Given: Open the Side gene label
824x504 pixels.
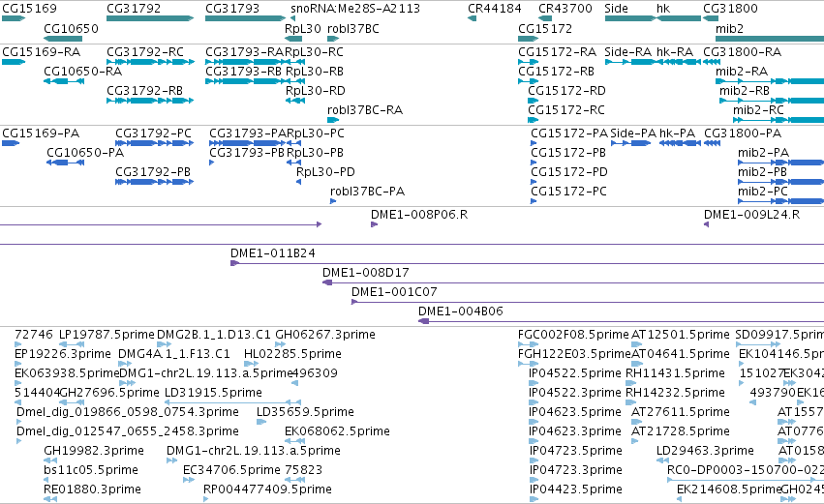Looking at the screenshot, I should pos(617,9).
